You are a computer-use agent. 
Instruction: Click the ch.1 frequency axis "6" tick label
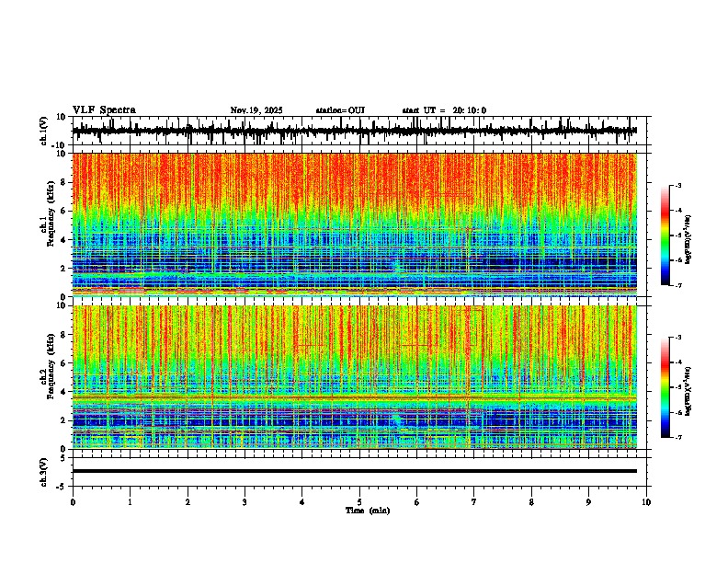[x=64, y=211]
